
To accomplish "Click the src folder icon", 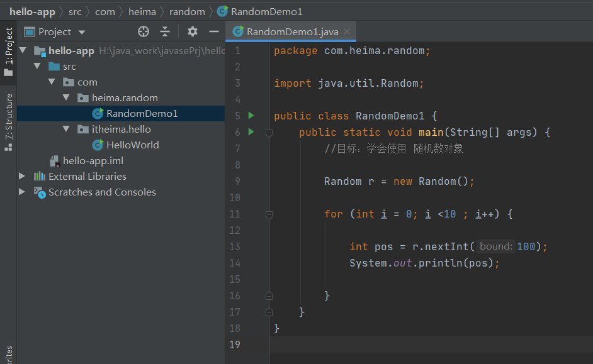I will click(x=54, y=67).
